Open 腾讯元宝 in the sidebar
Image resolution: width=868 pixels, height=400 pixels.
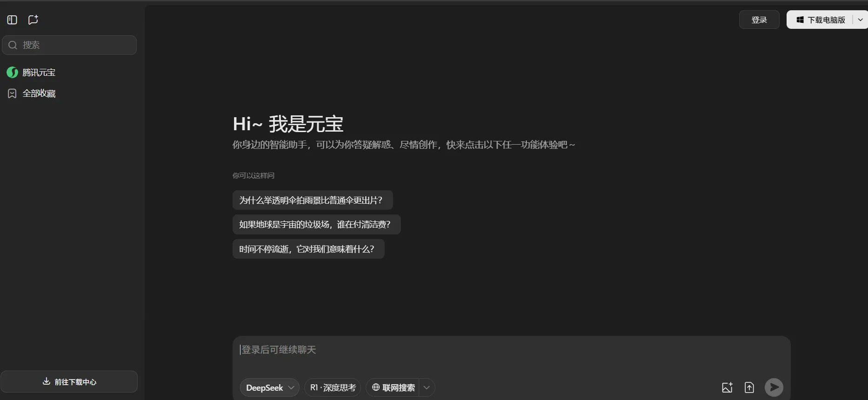click(39, 73)
